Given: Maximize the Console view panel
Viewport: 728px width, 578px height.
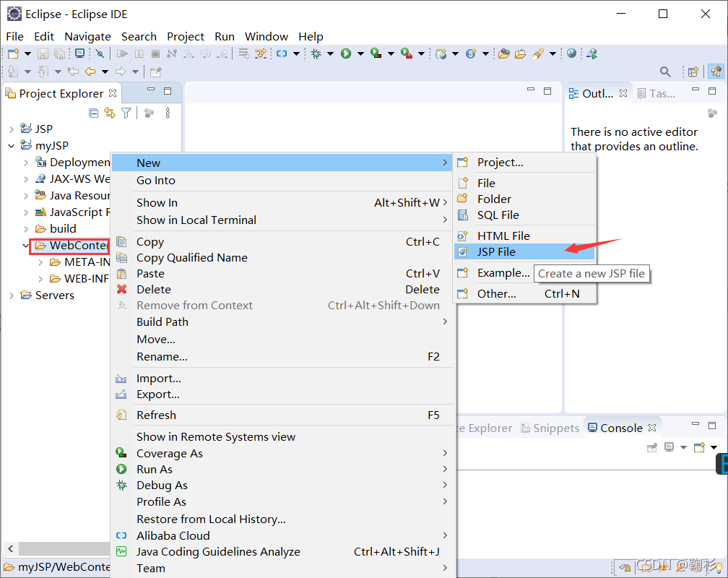Looking at the screenshot, I should click(712, 425).
